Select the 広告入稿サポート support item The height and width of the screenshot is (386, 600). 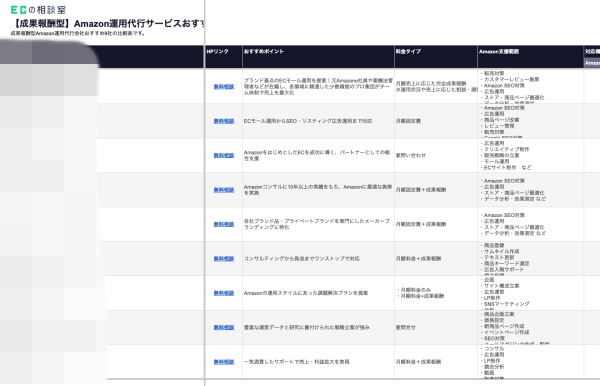502,269
